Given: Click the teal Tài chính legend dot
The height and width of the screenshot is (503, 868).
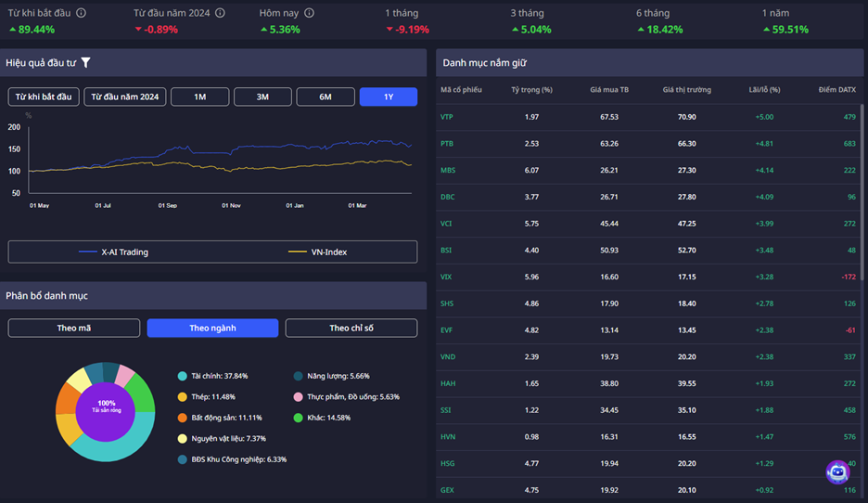Looking at the screenshot, I should [x=182, y=376].
